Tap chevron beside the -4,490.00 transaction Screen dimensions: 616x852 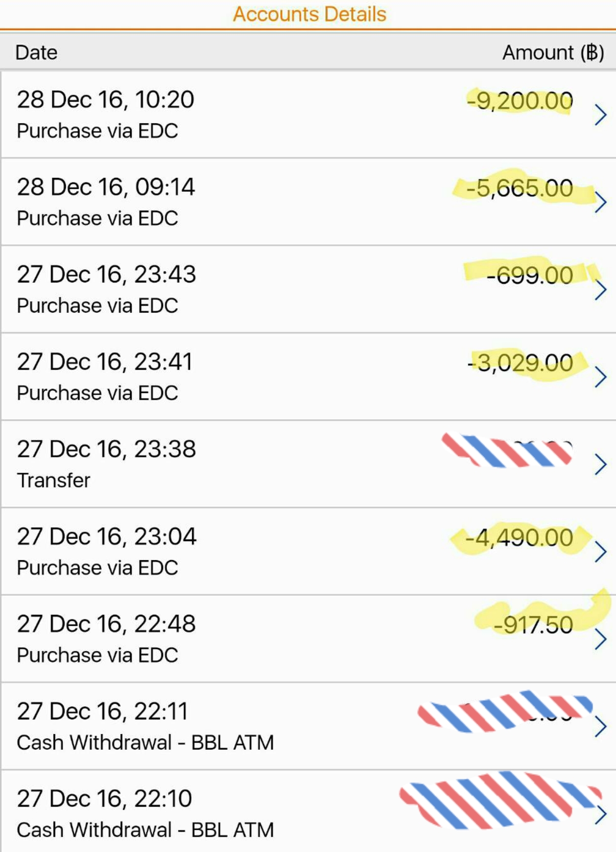coord(601,552)
